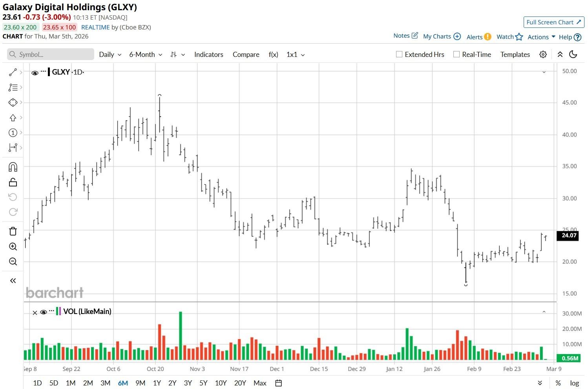
Task: Open the Notes editor icon
Action: click(x=415, y=35)
